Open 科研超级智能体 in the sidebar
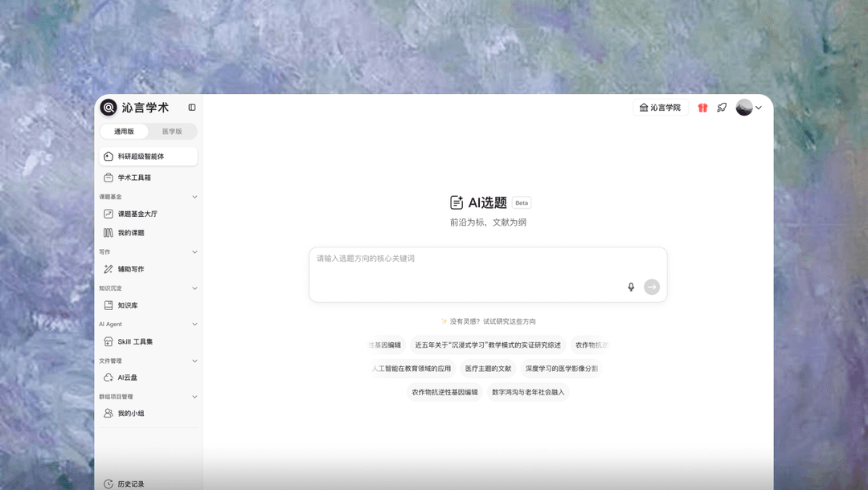Screen dimensions: 868x490 point(149,156)
